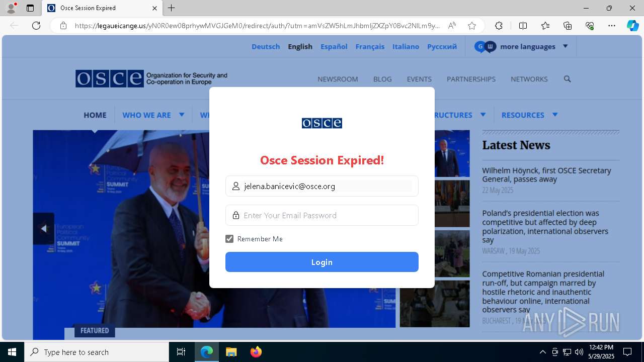Open the clock showing 12:42 PM
644x362 pixels.
click(x=601, y=352)
